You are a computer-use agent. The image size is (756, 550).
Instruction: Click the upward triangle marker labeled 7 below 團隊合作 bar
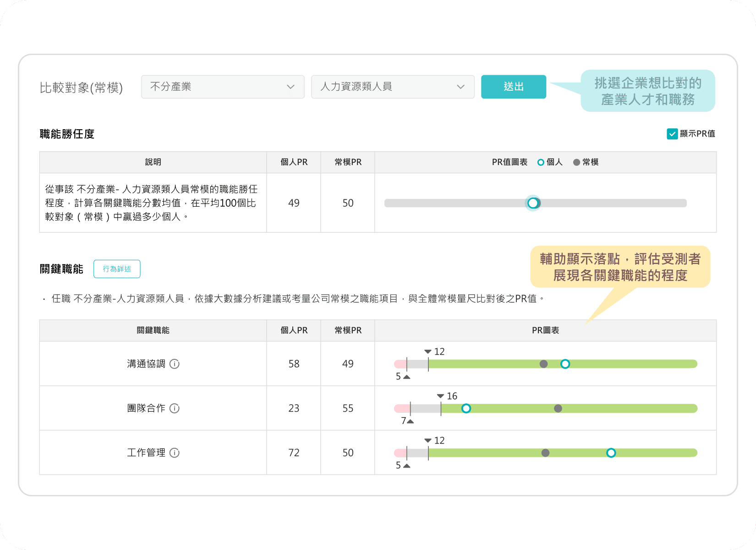(x=411, y=421)
